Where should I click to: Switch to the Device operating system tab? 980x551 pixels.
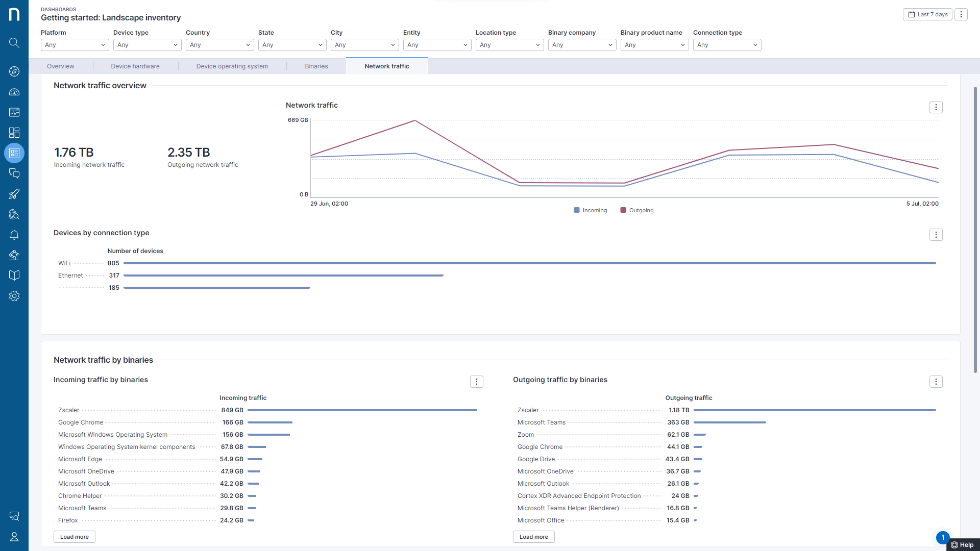click(232, 66)
